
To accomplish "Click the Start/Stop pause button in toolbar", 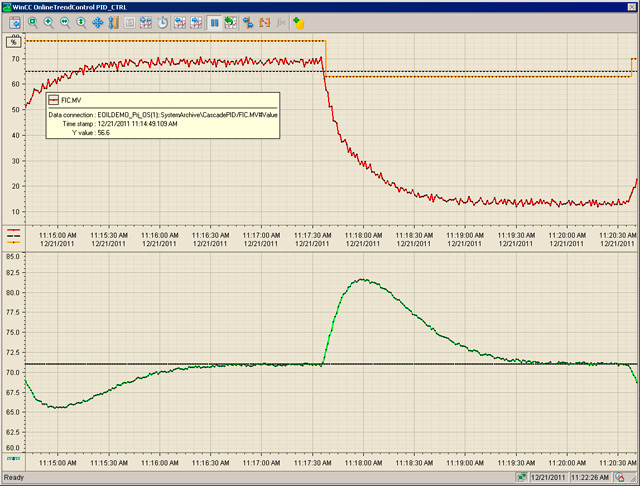I will pyautogui.click(x=215, y=22).
